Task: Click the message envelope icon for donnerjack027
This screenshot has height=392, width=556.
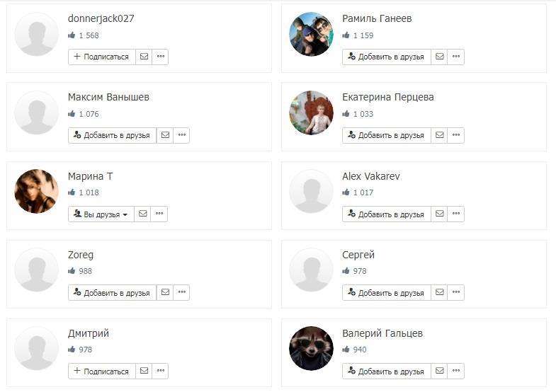Action: click(x=144, y=57)
